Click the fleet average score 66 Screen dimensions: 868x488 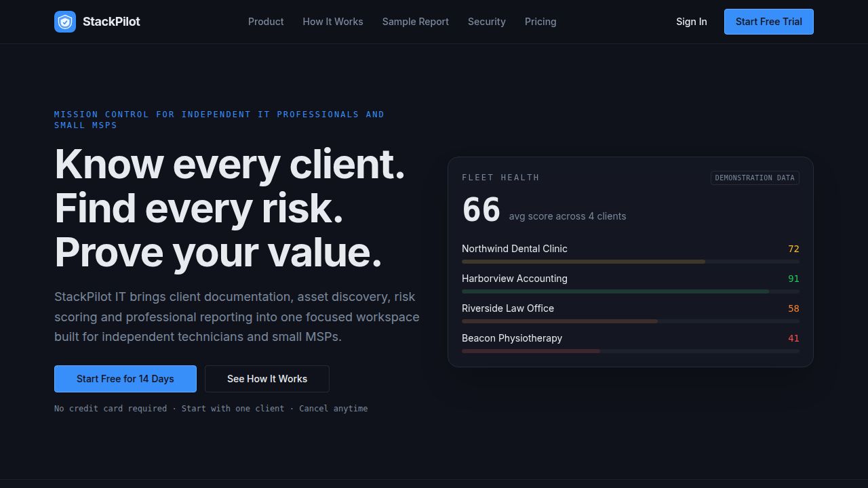481,209
